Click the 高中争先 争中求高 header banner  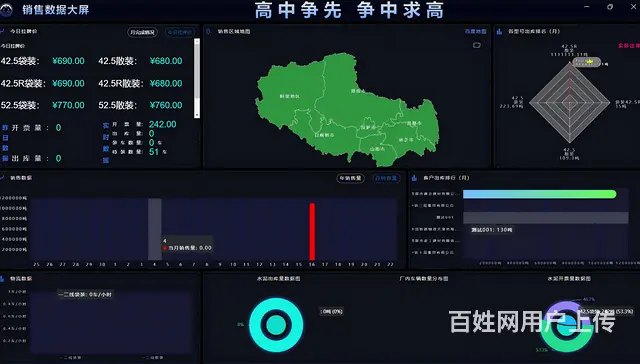[x=349, y=10]
